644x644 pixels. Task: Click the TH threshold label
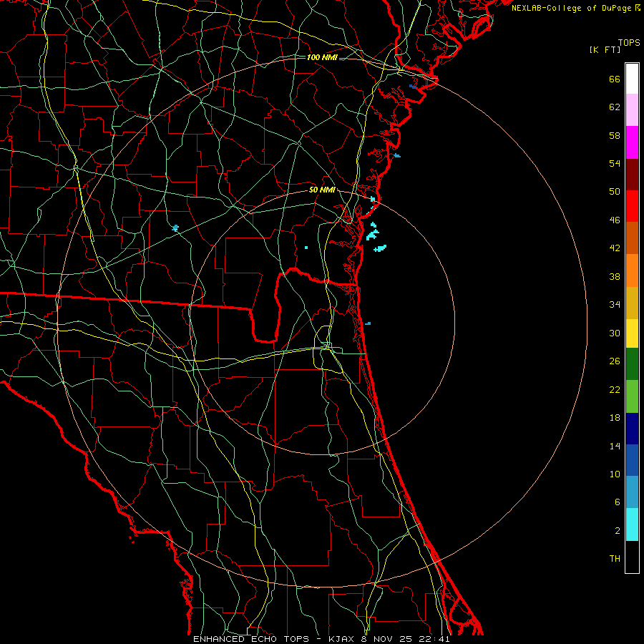point(615,558)
